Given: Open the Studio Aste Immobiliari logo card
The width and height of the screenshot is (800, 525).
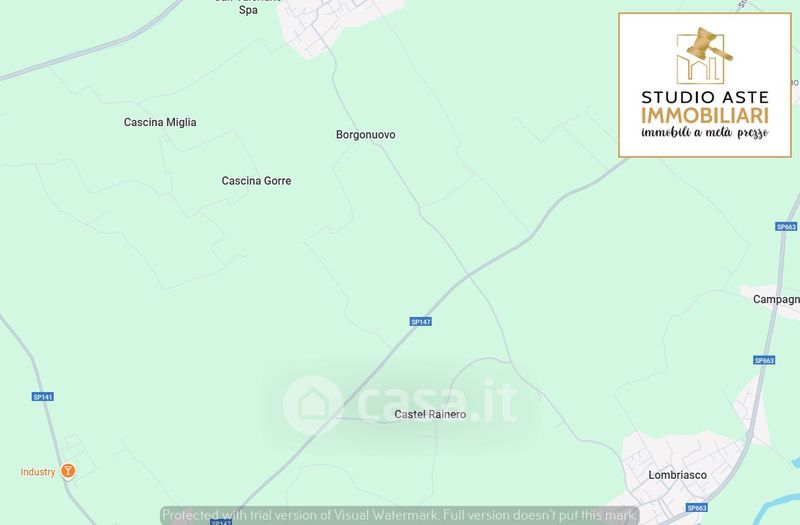Looking at the screenshot, I should coord(705,85).
